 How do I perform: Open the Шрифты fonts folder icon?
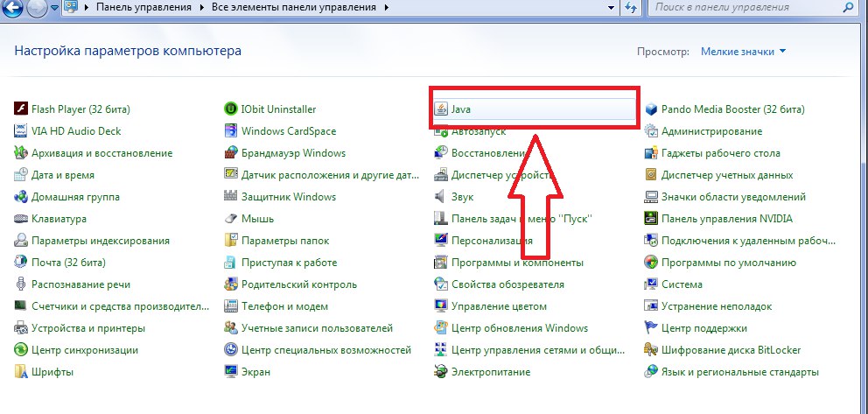pos(21,372)
